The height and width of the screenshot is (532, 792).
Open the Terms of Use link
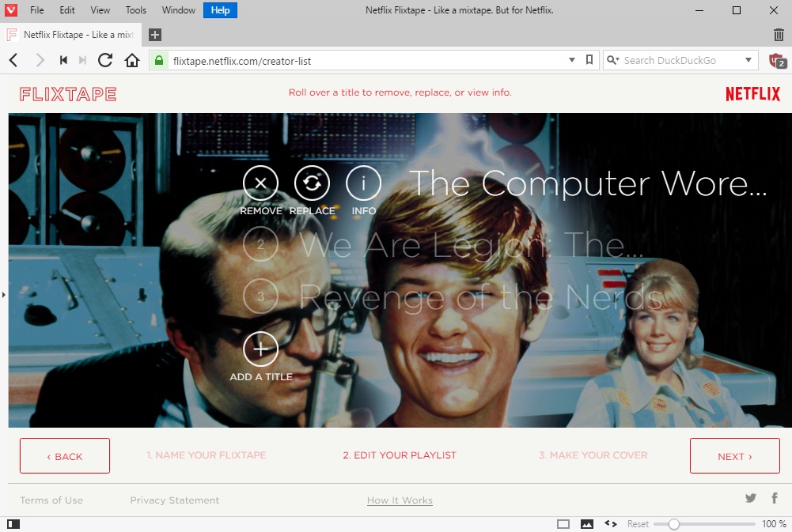51,500
